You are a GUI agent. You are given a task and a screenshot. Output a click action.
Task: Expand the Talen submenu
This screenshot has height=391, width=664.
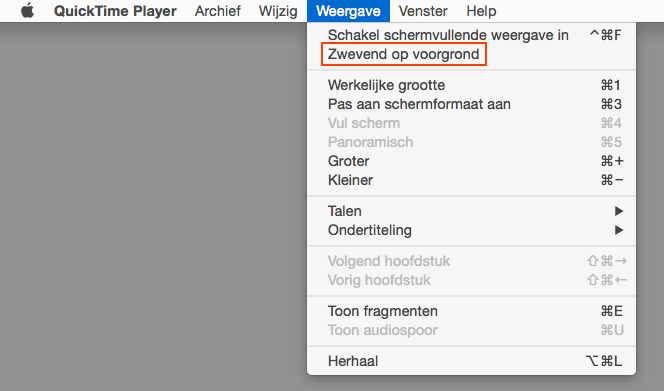click(471, 211)
